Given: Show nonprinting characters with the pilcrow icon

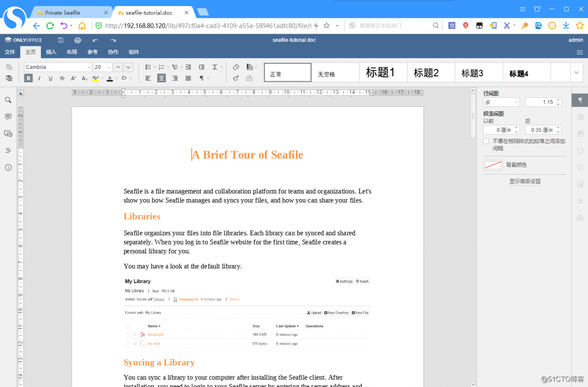Looking at the screenshot, I should [203, 78].
